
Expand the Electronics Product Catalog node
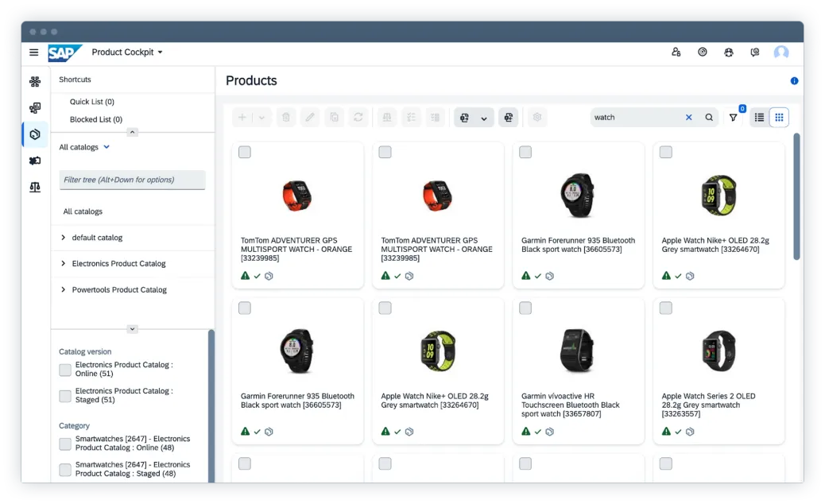(x=63, y=263)
